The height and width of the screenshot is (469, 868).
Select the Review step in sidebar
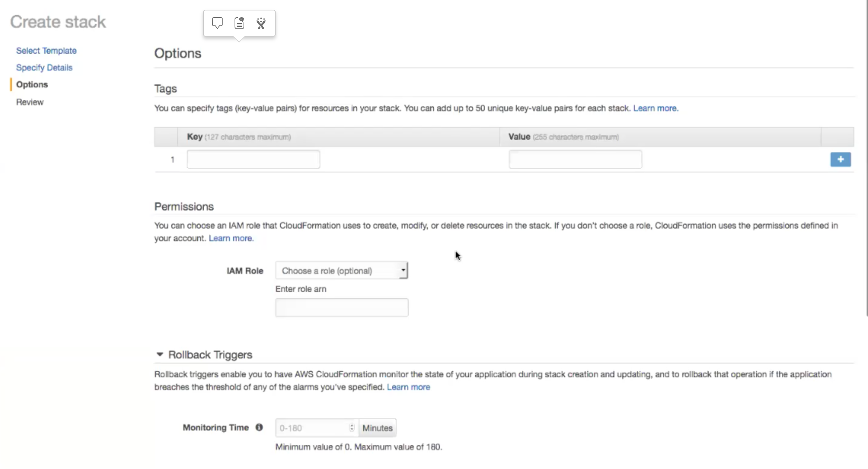30,102
